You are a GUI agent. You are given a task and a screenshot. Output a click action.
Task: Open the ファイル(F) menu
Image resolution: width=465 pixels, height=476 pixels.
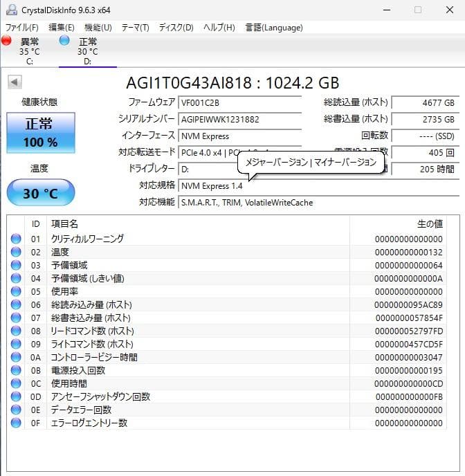pos(22,28)
